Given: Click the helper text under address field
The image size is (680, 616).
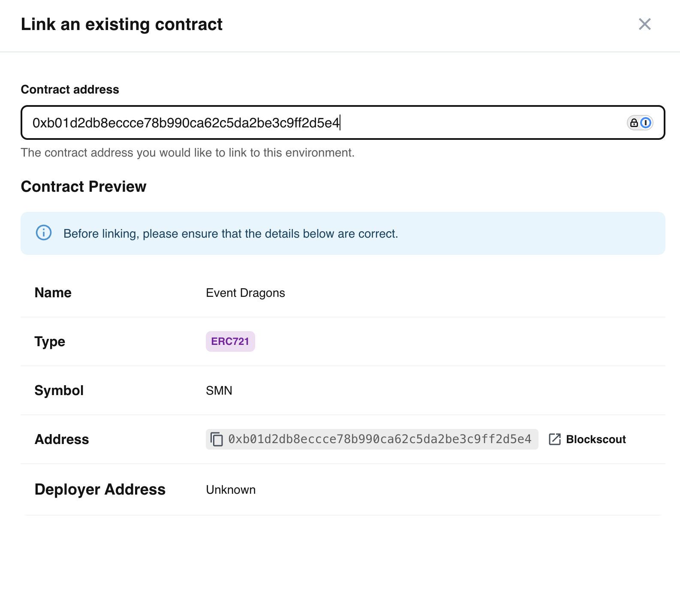Looking at the screenshot, I should [x=187, y=153].
